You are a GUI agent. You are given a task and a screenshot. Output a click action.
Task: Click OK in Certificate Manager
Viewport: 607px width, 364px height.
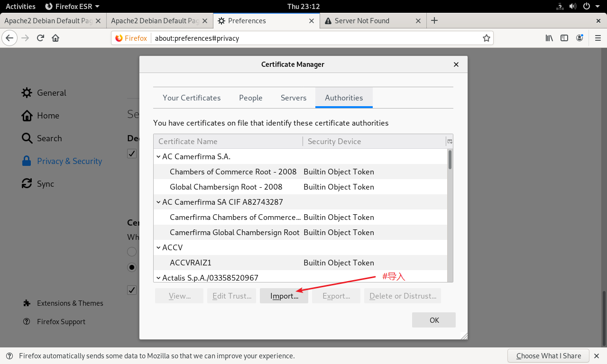tap(434, 320)
